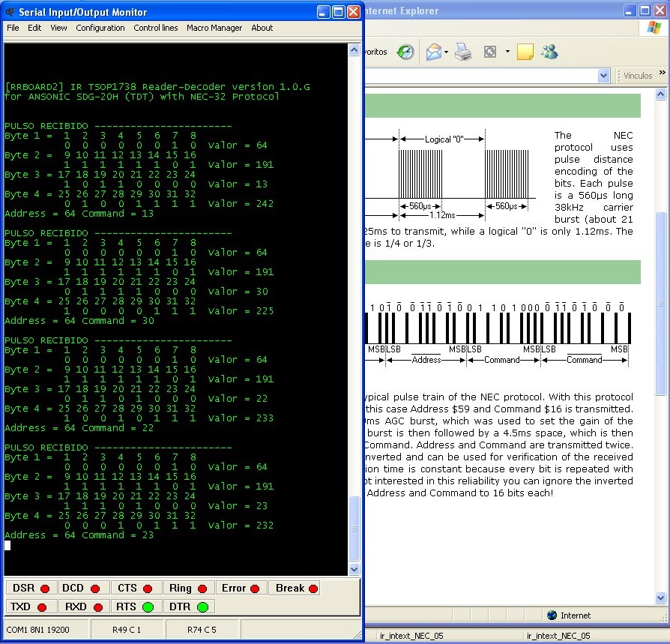Open the View menu
The height and width of the screenshot is (644, 670).
[x=58, y=28]
